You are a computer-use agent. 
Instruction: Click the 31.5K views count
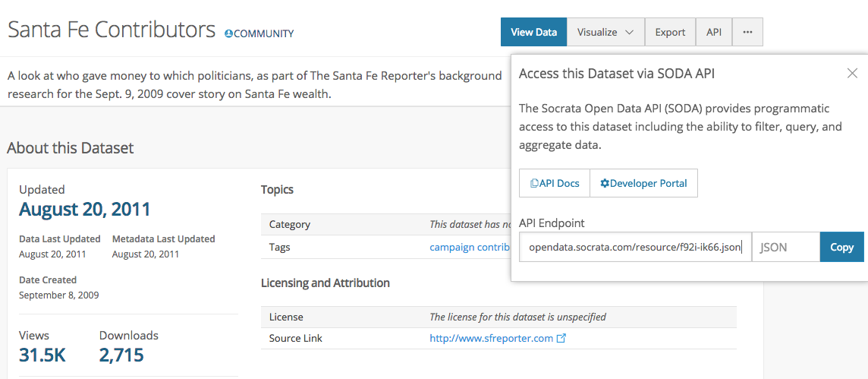pos(42,355)
